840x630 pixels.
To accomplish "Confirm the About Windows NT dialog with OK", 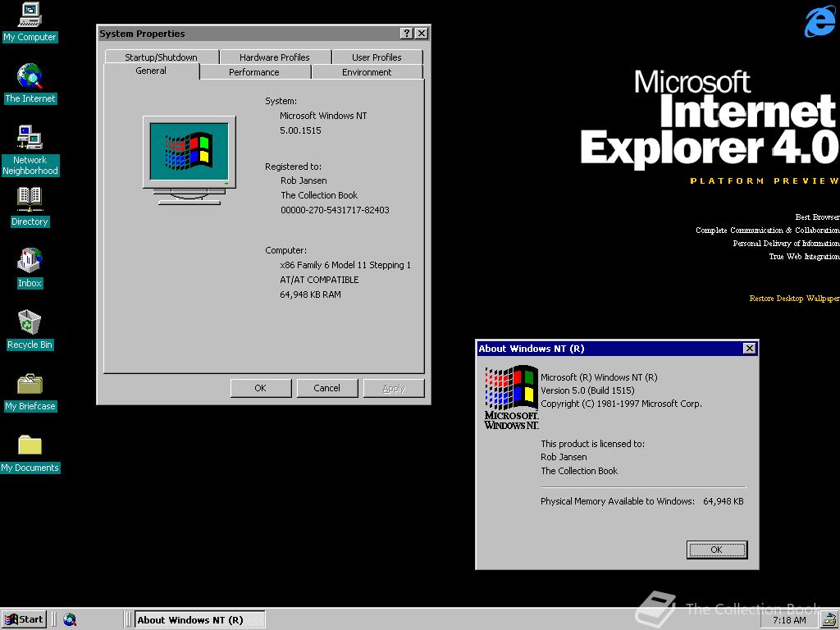I will (x=717, y=550).
